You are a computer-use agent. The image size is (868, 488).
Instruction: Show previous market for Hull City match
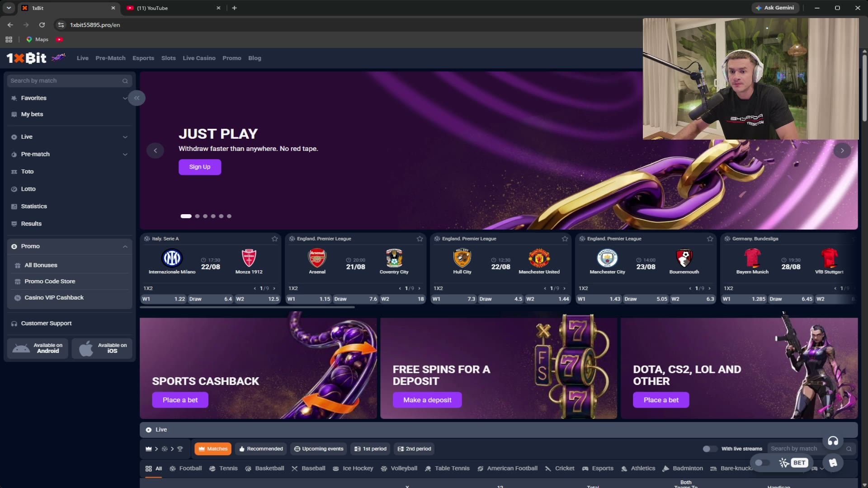pyautogui.click(x=545, y=288)
